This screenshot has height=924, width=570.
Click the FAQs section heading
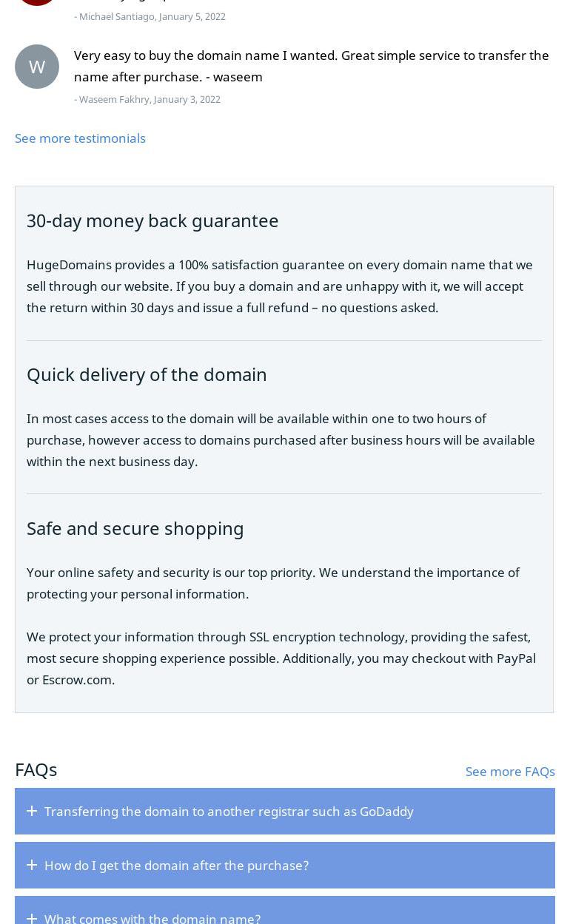36,769
